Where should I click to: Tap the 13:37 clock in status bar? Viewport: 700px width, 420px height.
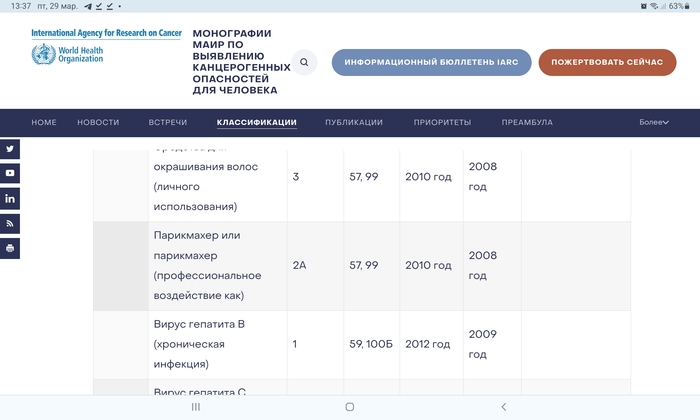(x=21, y=6)
